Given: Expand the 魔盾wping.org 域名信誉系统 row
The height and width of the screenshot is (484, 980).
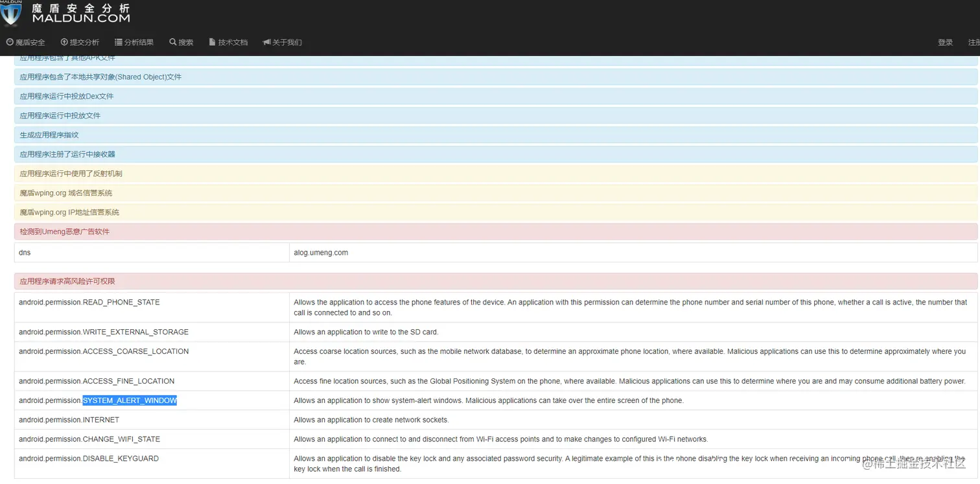Looking at the screenshot, I should (x=496, y=193).
